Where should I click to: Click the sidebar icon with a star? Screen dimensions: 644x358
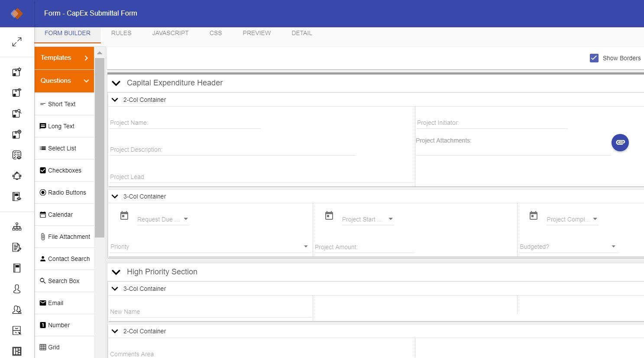(17, 72)
